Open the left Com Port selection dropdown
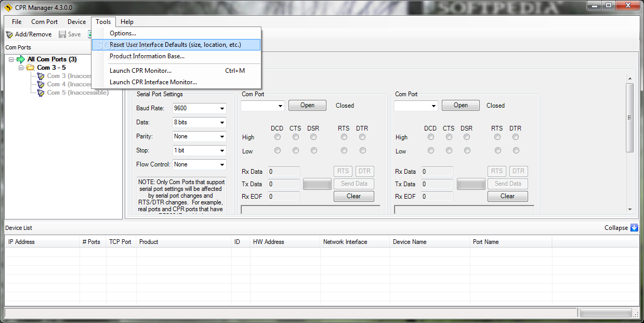Viewport: 644px width, 323px height. (280, 106)
